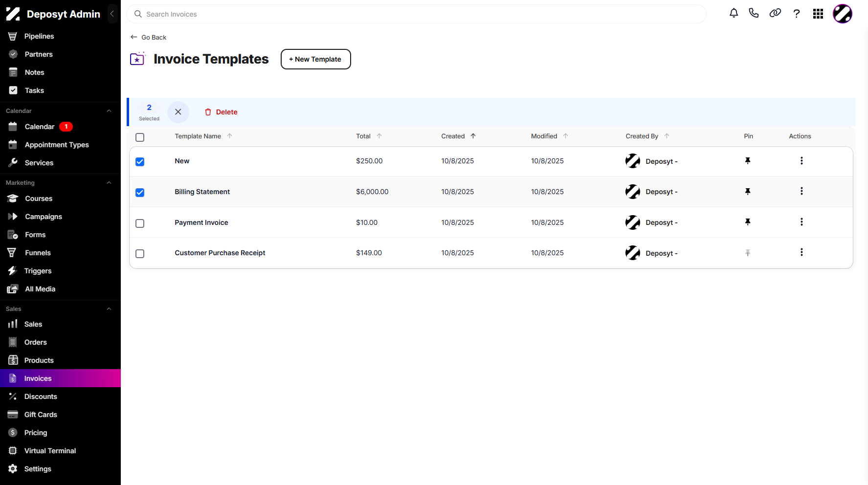The image size is (868, 485).
Task: Toggle the select-all checkbox in the table header
Action: 140,137
